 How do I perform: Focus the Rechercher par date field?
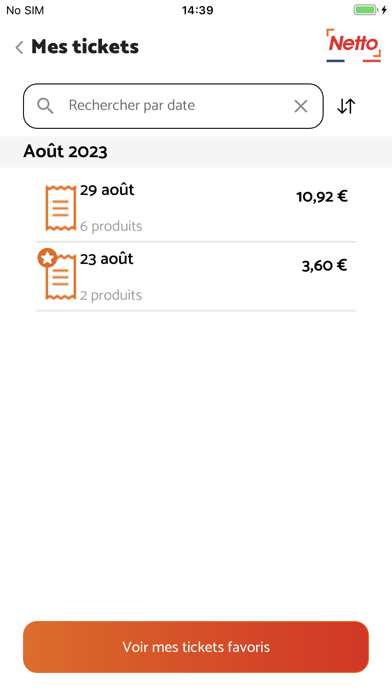tap(173, 106)
